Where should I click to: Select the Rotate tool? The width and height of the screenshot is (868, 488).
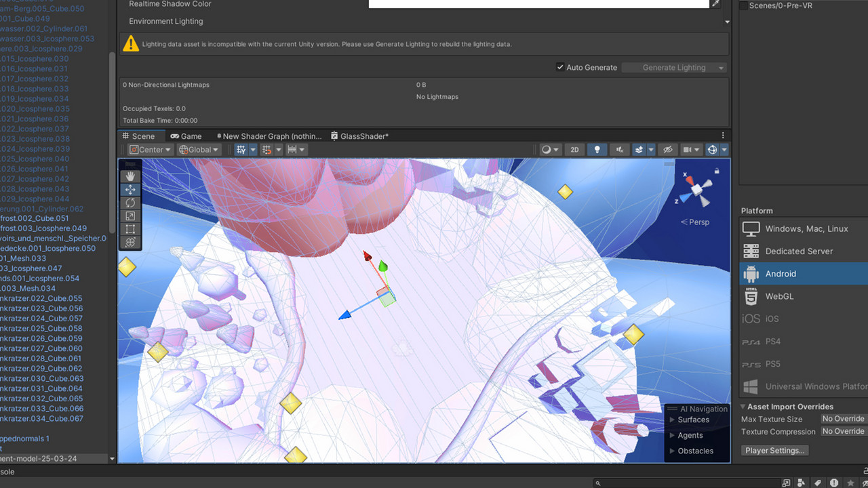click(x=130, y=203)
